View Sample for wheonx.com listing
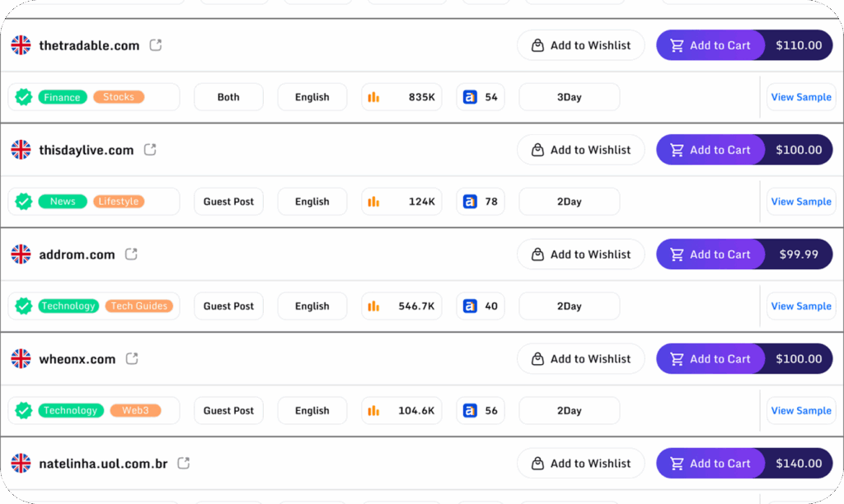The width and height of the screenshot is (844, 504). (800, 411)
